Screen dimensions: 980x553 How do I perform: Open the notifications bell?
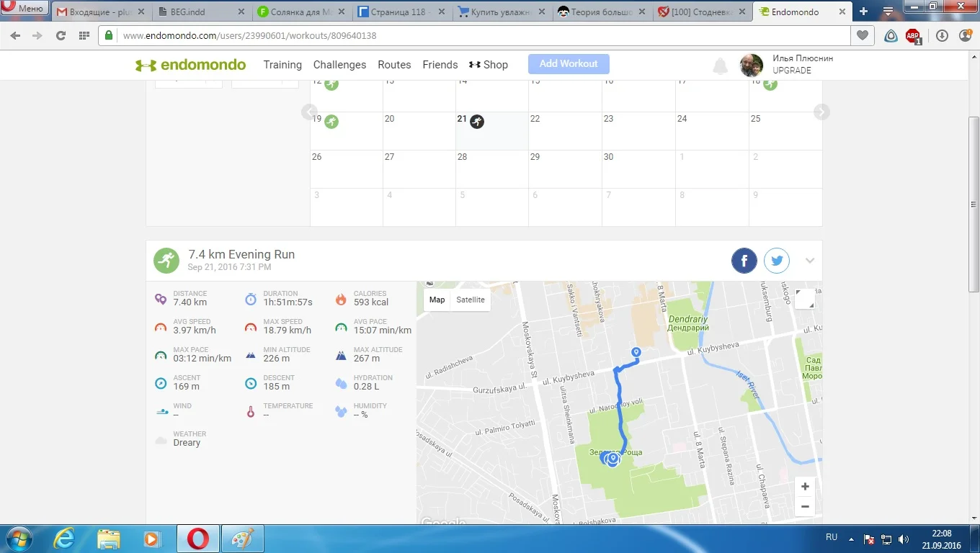720,66
